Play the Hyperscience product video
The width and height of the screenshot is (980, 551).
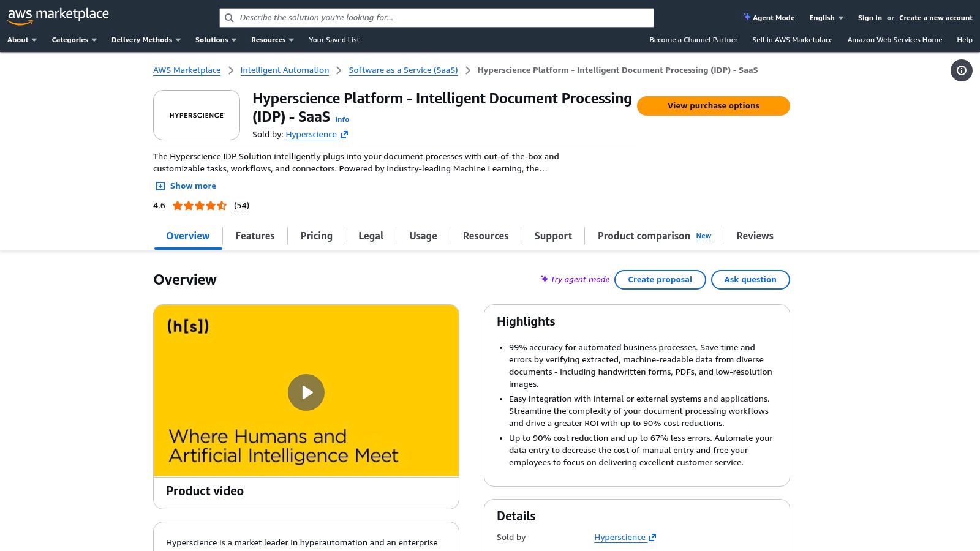click(306, 392)
